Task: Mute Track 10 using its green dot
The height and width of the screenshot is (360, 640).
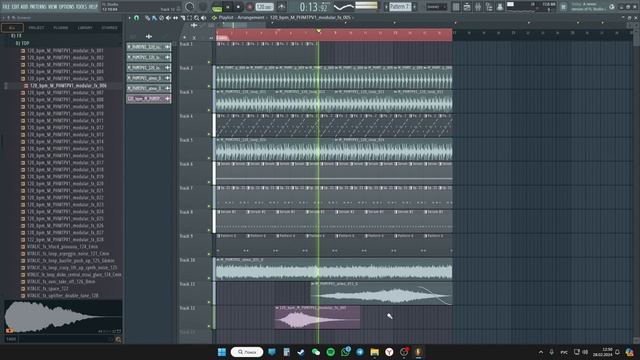Action: tap(209, 278)
